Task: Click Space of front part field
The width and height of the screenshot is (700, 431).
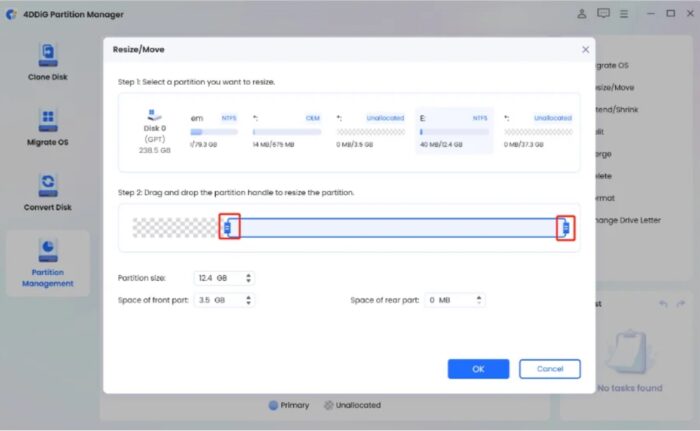Action: [x=224, y=300]
